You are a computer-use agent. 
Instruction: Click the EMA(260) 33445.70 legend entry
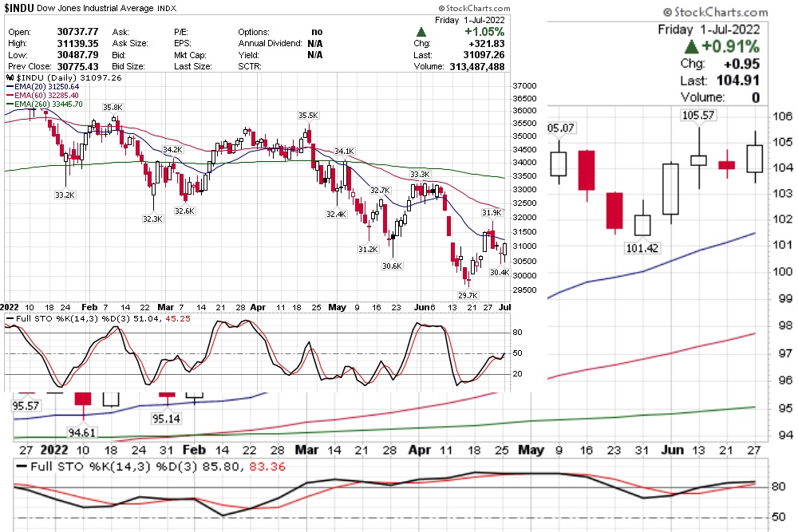click(x=44, y=104)
